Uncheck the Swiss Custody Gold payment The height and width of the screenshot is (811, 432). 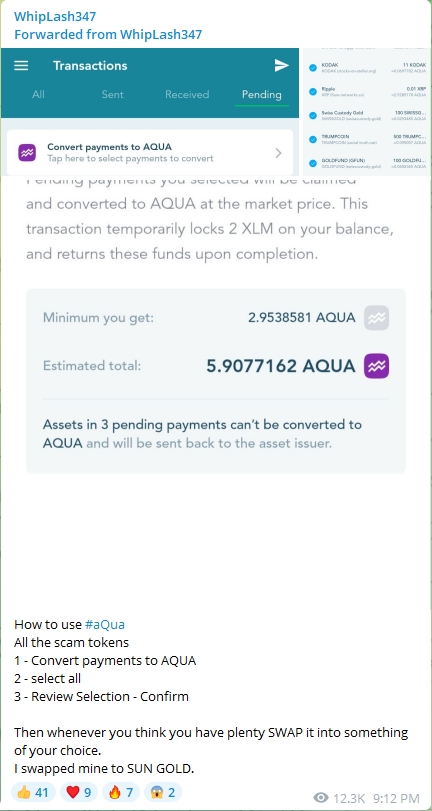point(312,115)
